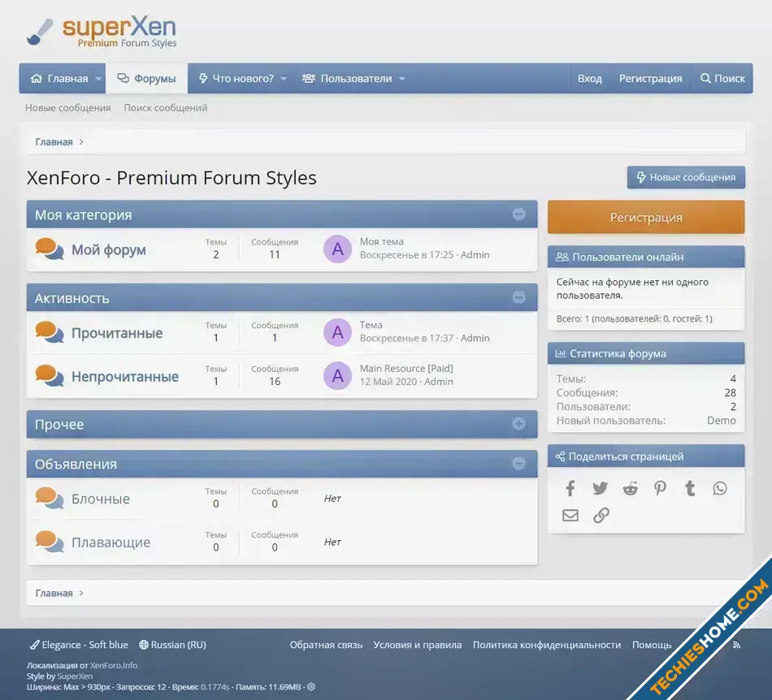
Task: Open Условия и правила footer link
Action: (418, 645)
